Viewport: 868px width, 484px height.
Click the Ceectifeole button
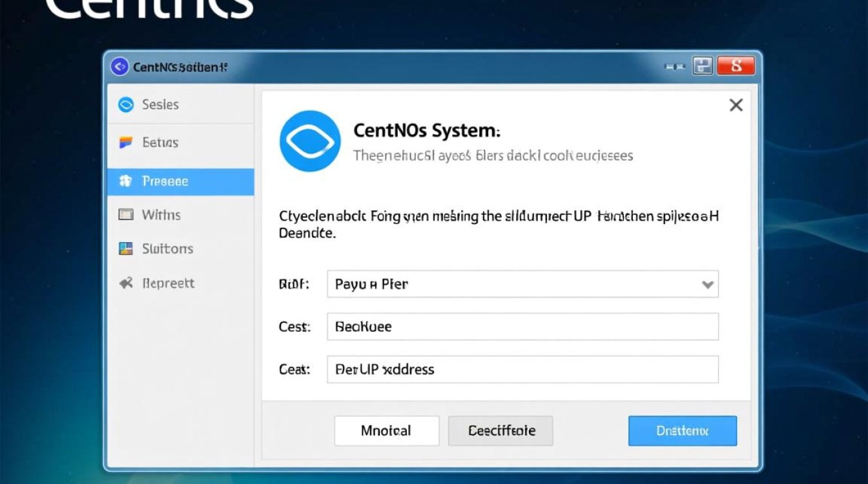click(x=501, y=430)
